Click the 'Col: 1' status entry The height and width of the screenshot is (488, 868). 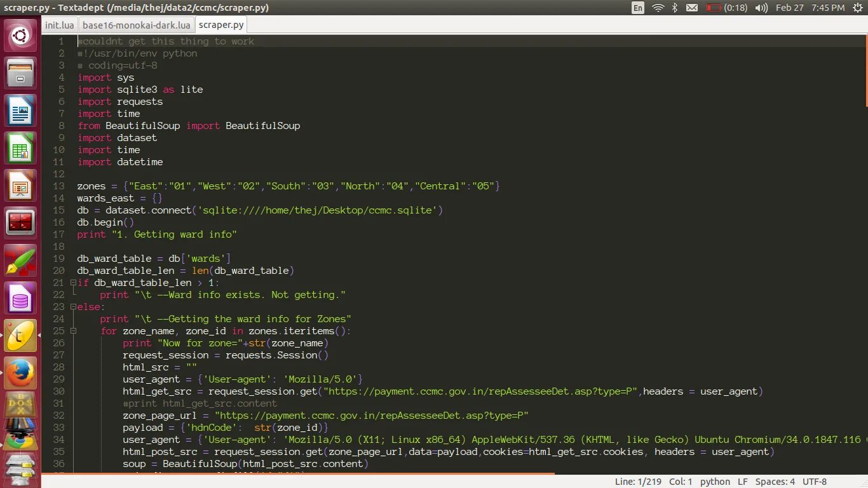pyautogui.click(x=681, y=482)
